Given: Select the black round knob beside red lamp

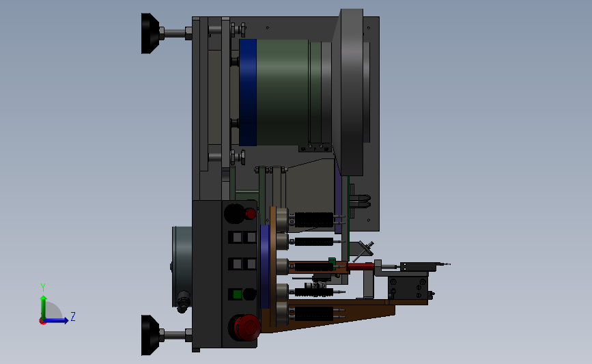Looking at the screenshot, I should pos(234,213).
